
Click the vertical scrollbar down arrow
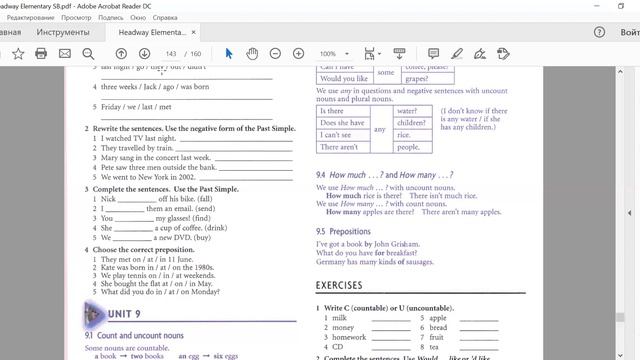[x=620, y=356]
